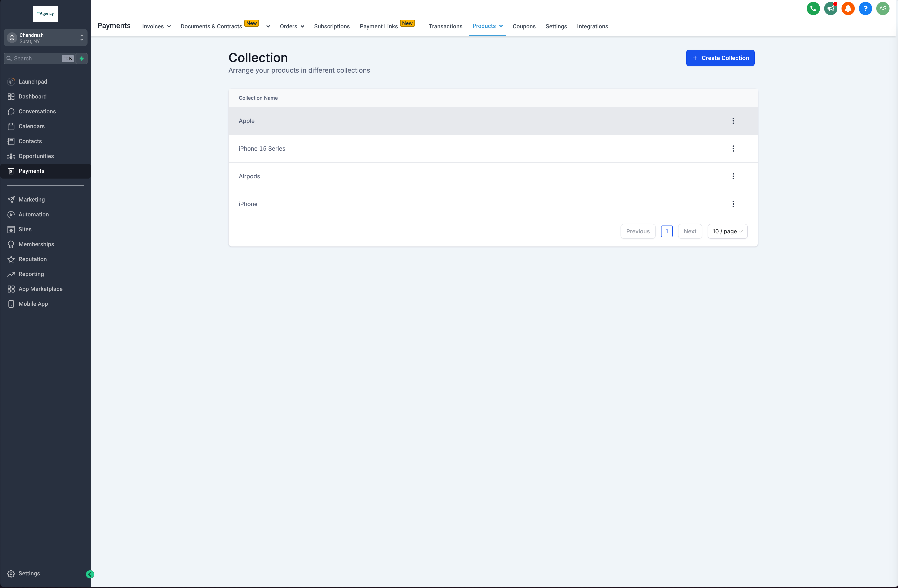Click the green phone dialer icon
Viewport: 898px width, 588px height.
[x=813, y=8]
